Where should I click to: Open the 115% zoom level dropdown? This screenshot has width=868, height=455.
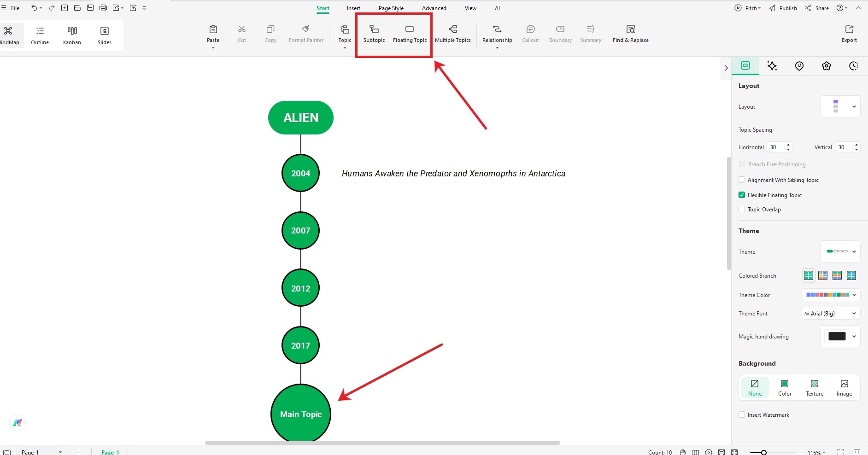(816, 453)
